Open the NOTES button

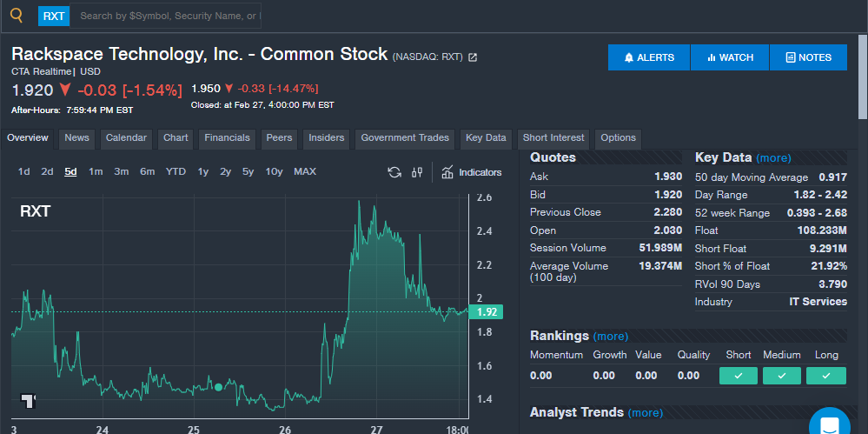pos(808,57)
